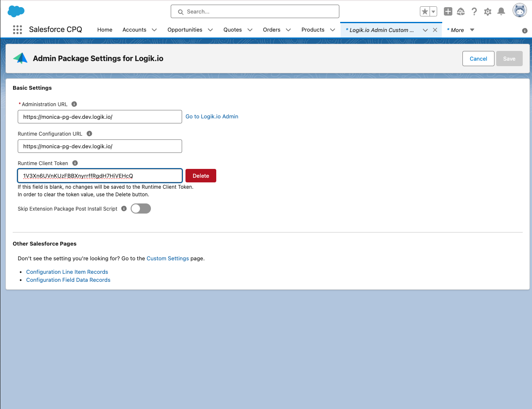Go to the Home tab
Image resolution: width=532 pixels, height=409 pixels.
(105, 30)
